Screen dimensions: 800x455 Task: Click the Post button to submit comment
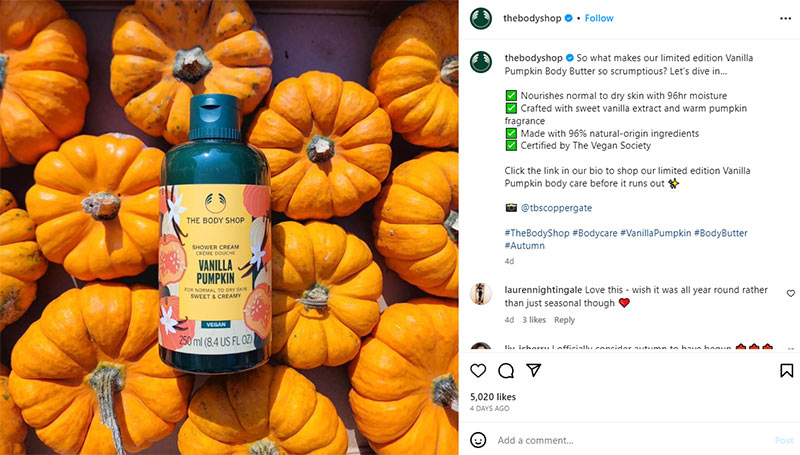pos(784,440)
